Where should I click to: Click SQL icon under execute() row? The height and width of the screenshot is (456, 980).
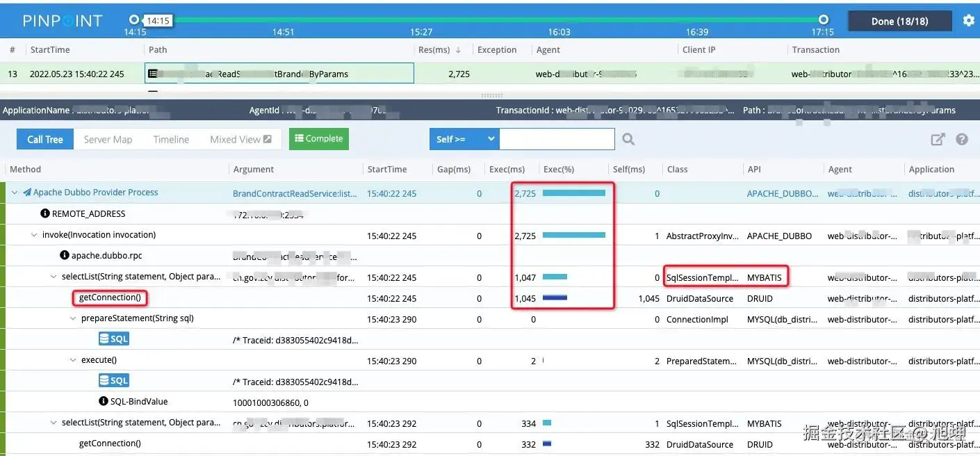[114, 380]
